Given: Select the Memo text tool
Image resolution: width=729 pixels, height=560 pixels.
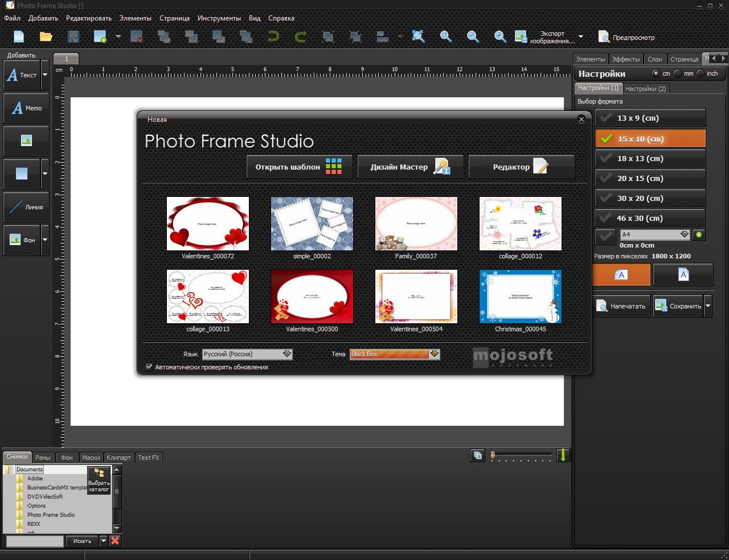Looking at the screenshot, I should 26,108.
